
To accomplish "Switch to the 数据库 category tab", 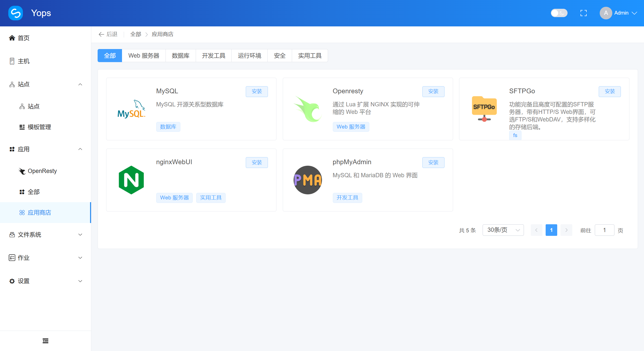I will point(181,56).
